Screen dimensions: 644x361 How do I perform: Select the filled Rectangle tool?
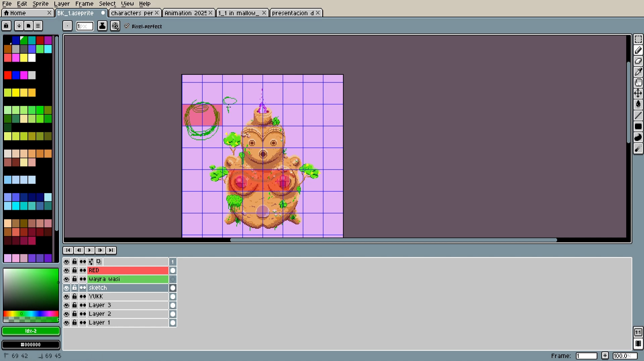(x=638, y=126)
